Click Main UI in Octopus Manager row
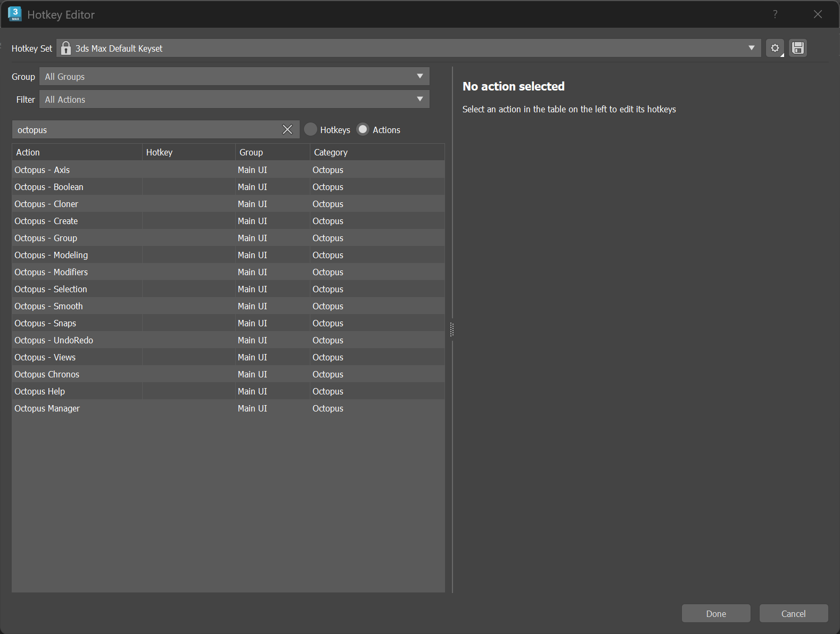Image resolution: width=840 pixels, height=634 pixels. [x=252, y=408]
